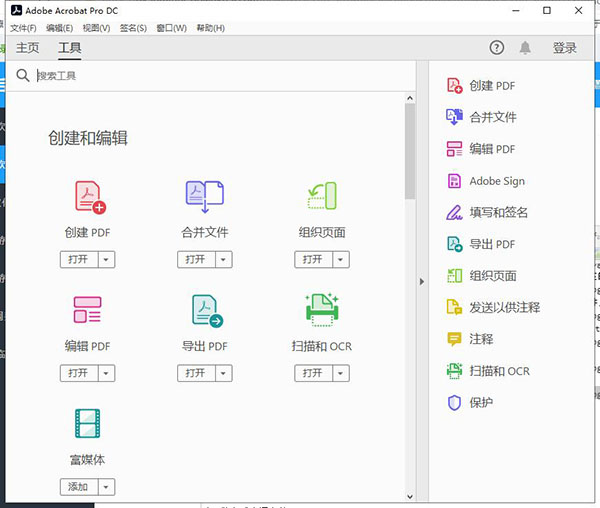The image size is (600, 508).
Task: Open 发送以供注释 in right sidebar
Action: pyautogui.click(x=493, y=307)
